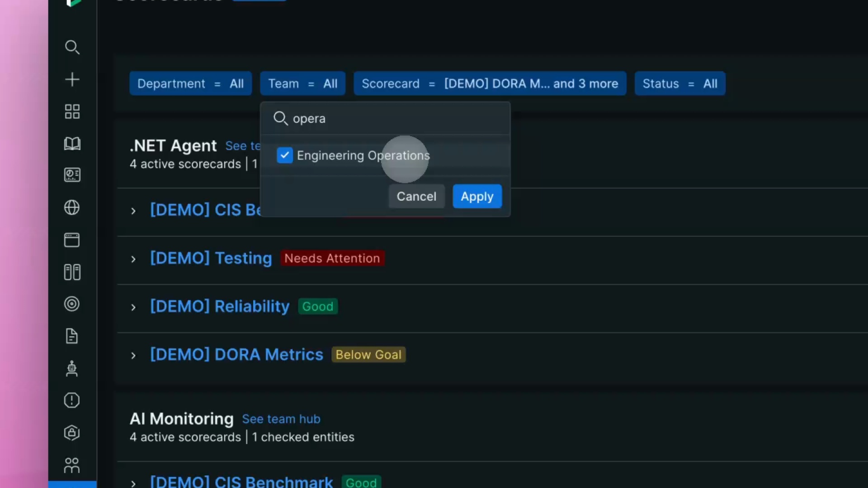This screenshot has height=488, width=868.
Task: Open the Department filter dropdown
Action: pos(190,84)
